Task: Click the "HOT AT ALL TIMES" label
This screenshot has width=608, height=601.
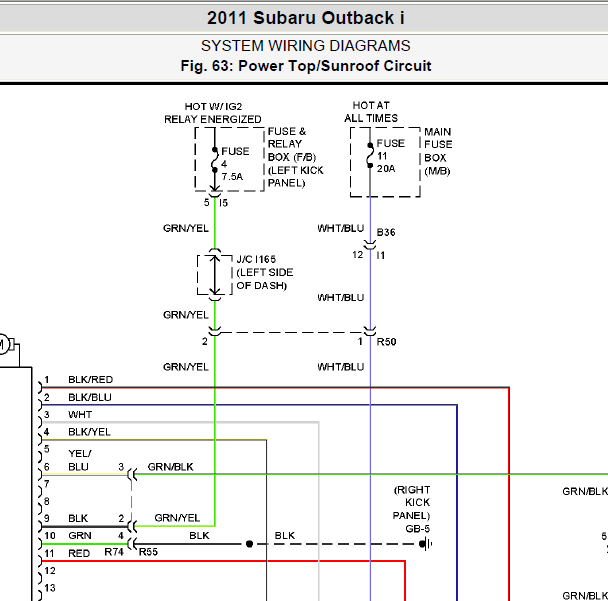Action: (371, 112)
